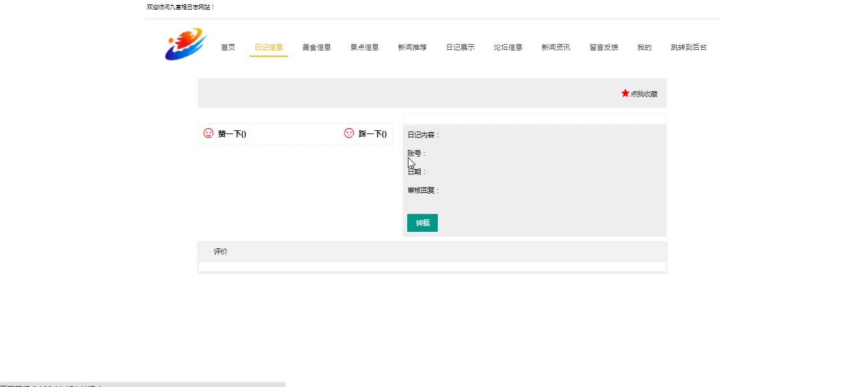Click the sad face next to 踩一下

click(x=348, y=133)
